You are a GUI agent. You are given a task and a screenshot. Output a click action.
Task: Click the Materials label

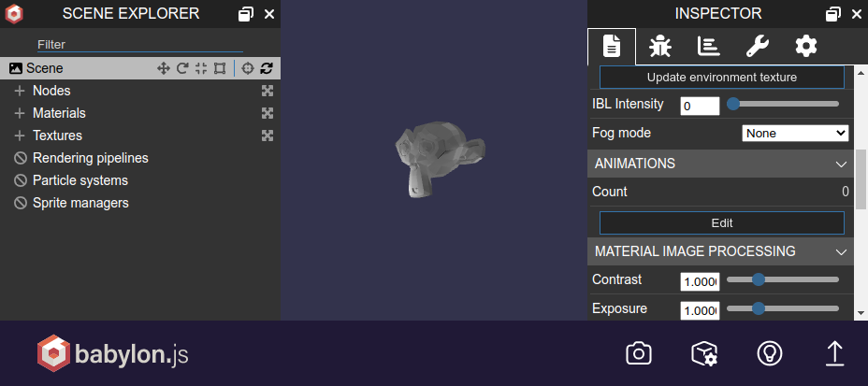click(59, 113)
